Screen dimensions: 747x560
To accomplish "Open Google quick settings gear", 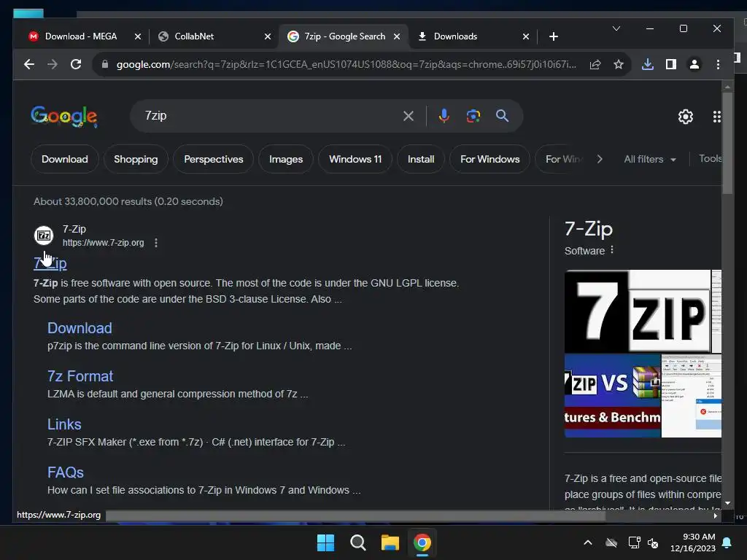I will coord(685,117).
